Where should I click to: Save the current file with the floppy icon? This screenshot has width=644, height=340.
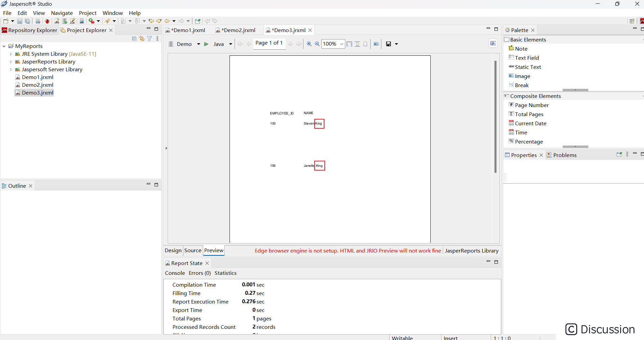(20, 21)
